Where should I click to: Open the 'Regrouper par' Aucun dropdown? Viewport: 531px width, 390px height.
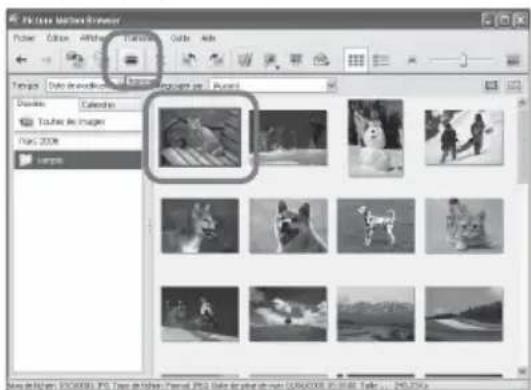pos(273,85)
